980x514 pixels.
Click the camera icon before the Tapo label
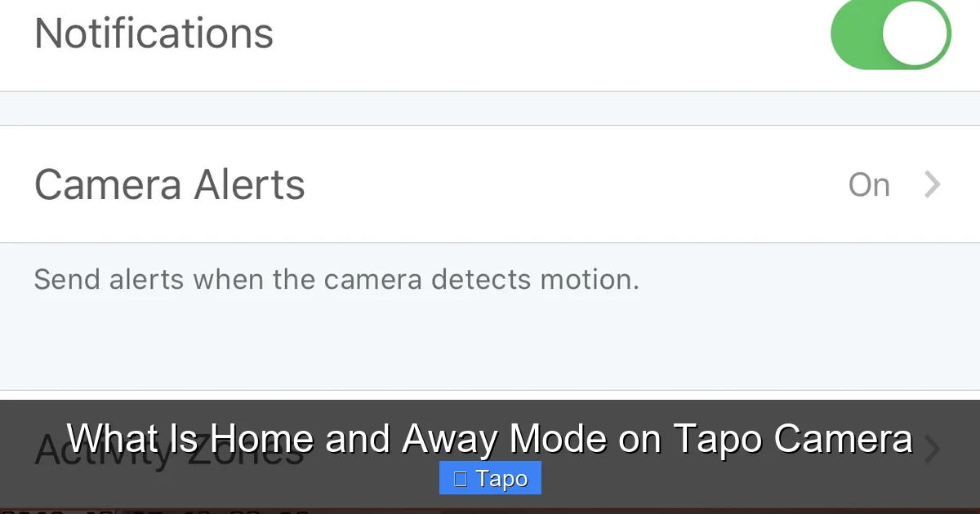click(x=461, y=478)
